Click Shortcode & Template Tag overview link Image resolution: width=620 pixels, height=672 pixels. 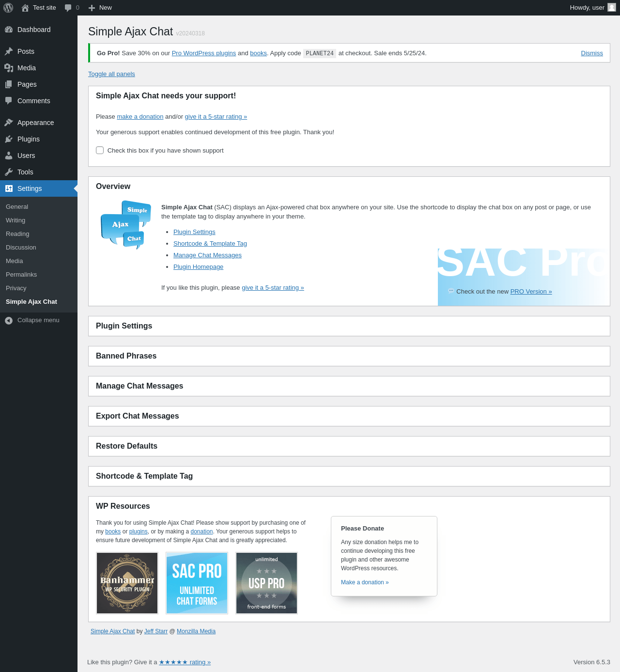(210, 244)
